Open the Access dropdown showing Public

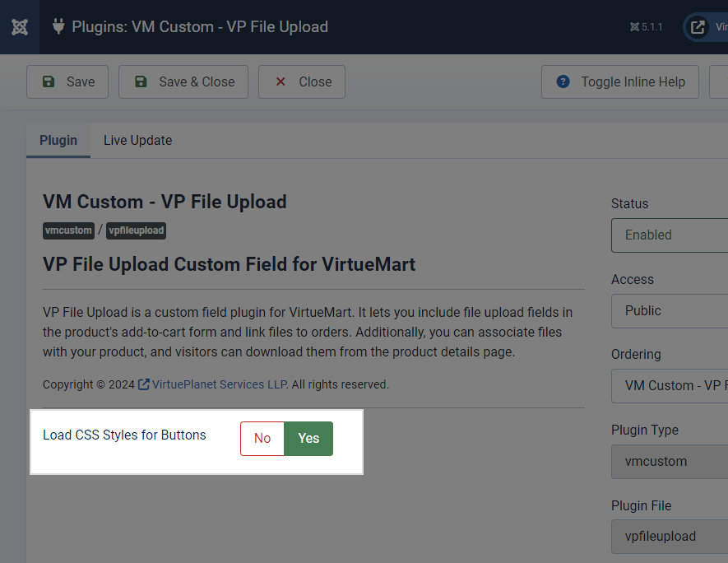[670, 311]
